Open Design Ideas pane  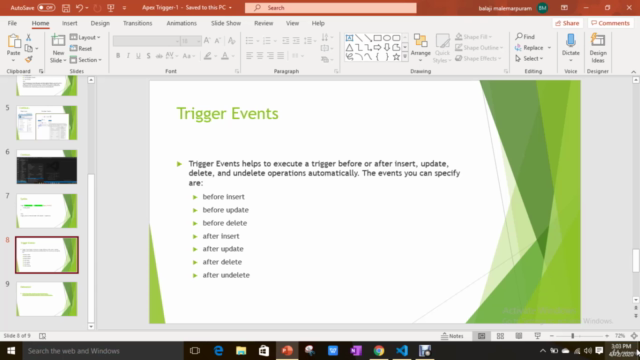(x=598, y=48)
